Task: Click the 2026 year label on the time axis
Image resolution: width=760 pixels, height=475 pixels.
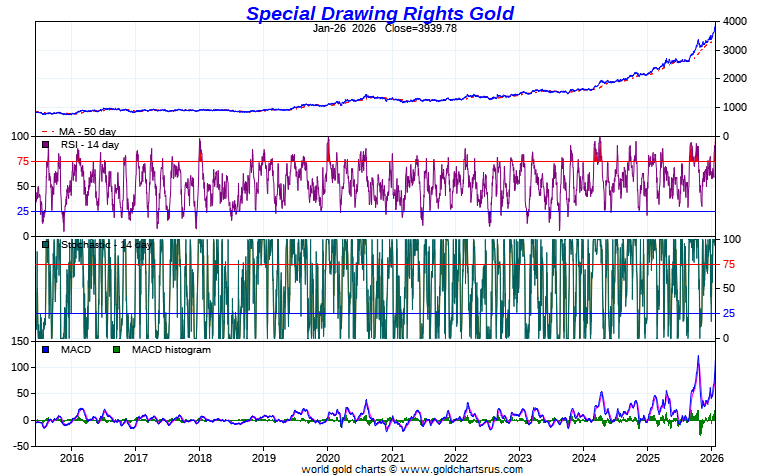Action: [713, 456]
